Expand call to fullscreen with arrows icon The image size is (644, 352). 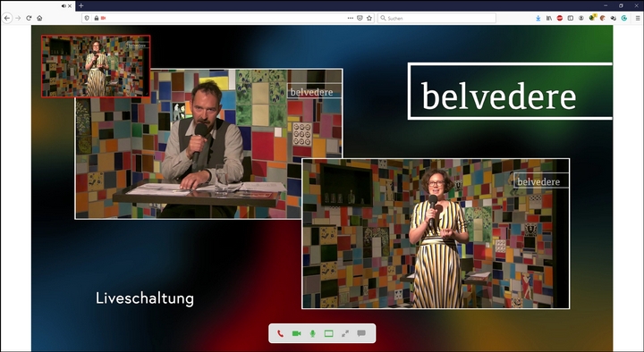coord(345,333)
